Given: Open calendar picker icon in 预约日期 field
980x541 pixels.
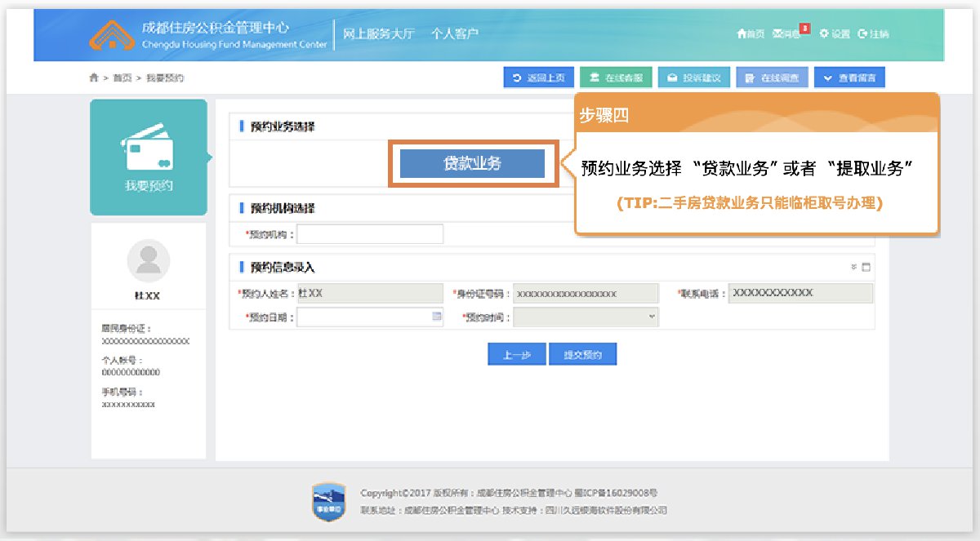Looking at the screenshot, I should tap(436, 316).
